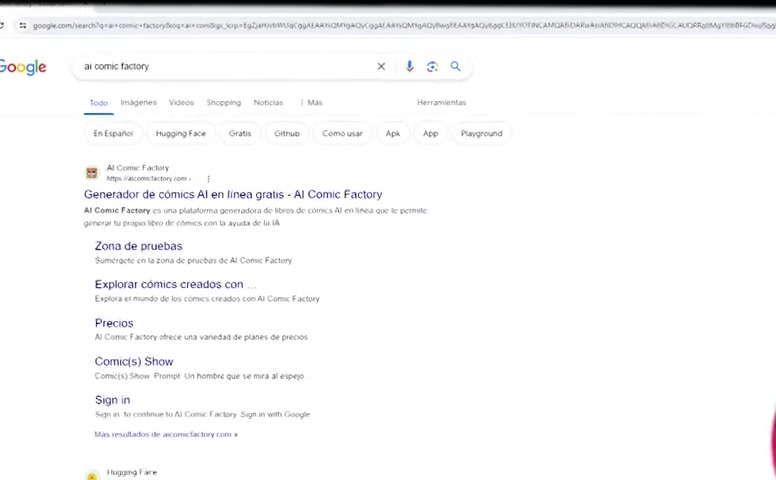This screenshot has height=480, width=776.
Task: Apply the 'Github' filter chip
Action: pyautogui.click(x=287, y=134)
